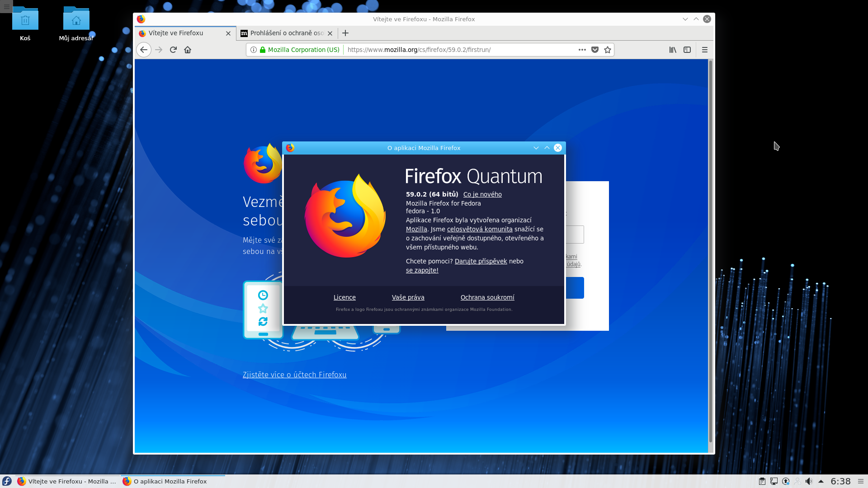Show site information via the info icon
Screen dimensions: 868x488
click(x=254, y=50)
